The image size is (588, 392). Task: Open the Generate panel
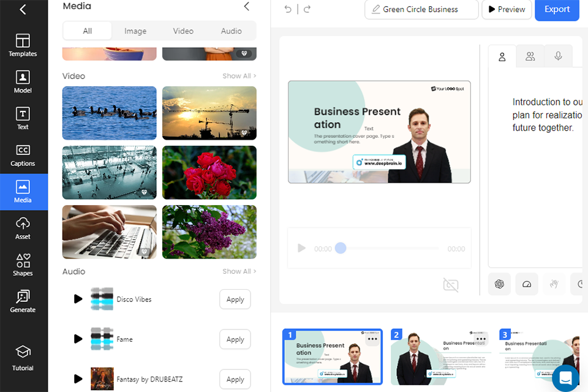click(23, 301)
